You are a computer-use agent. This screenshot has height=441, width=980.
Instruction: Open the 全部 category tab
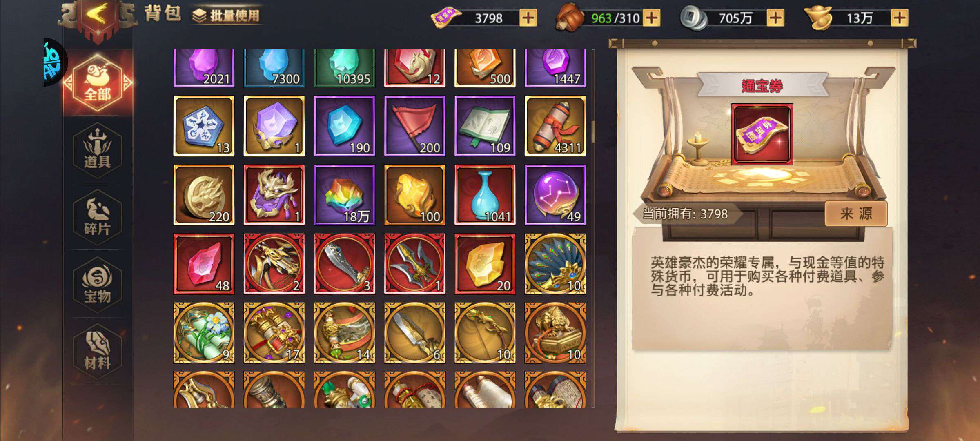(98, 83)
